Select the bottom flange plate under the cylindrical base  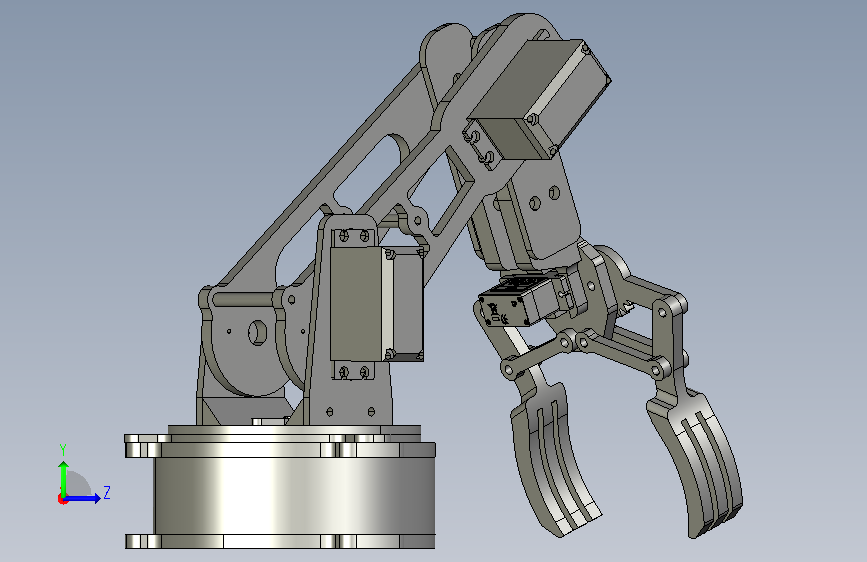coord(280,541)
